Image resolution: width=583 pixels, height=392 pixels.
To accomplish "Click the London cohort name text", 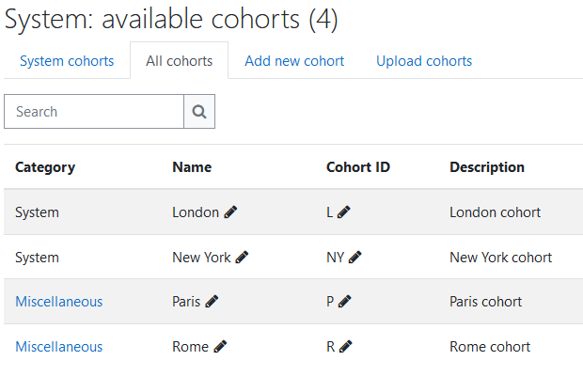I will pos(196,212).
